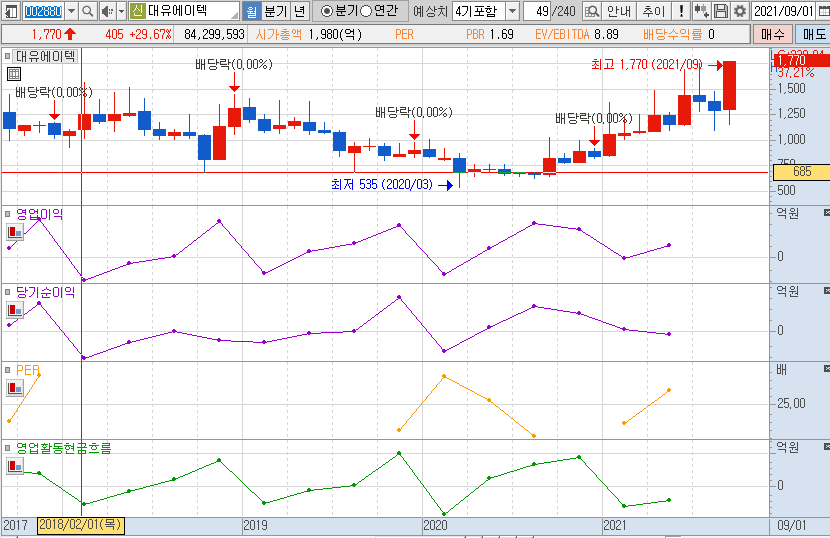Click the candle compare arrow icon
Screen dimensions: 830x538
[x=701, y=11]
